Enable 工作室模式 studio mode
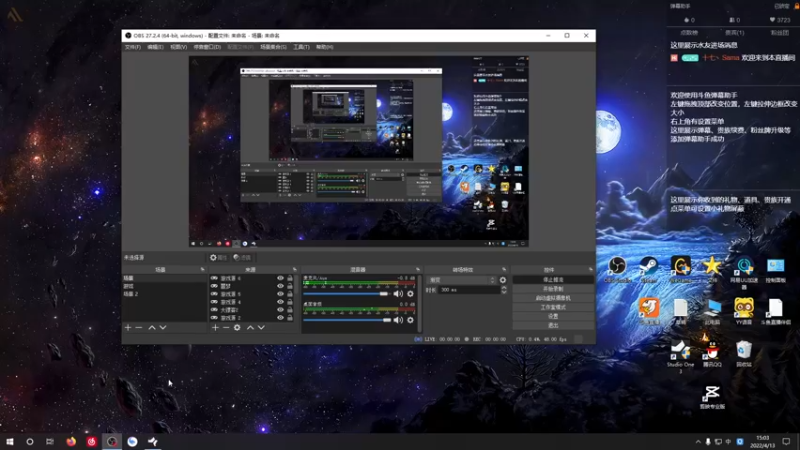Viewport: 800px width, 450px height. (553, 307)
